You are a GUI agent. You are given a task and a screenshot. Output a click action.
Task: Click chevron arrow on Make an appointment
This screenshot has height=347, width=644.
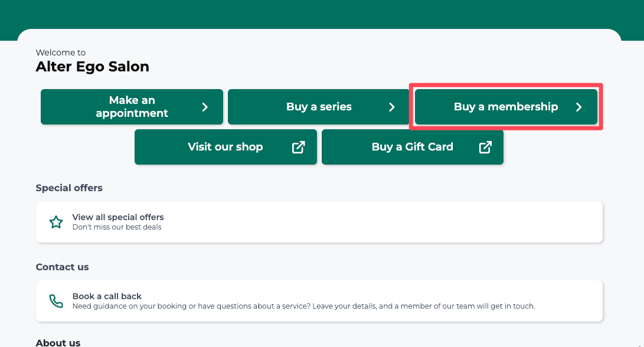point(205,107)
